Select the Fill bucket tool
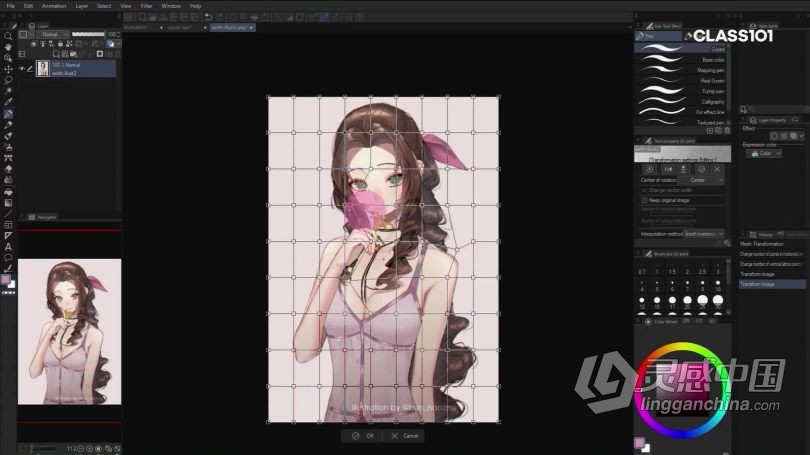Image resolution: width=810 pixels, height=455 pixels. pyautogui.click(x=8, y=192)
